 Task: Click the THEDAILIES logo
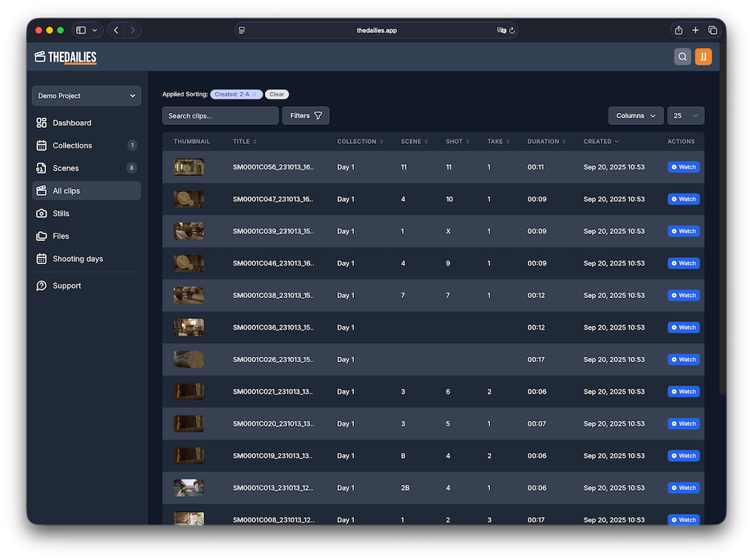click(x=65, y=56)
